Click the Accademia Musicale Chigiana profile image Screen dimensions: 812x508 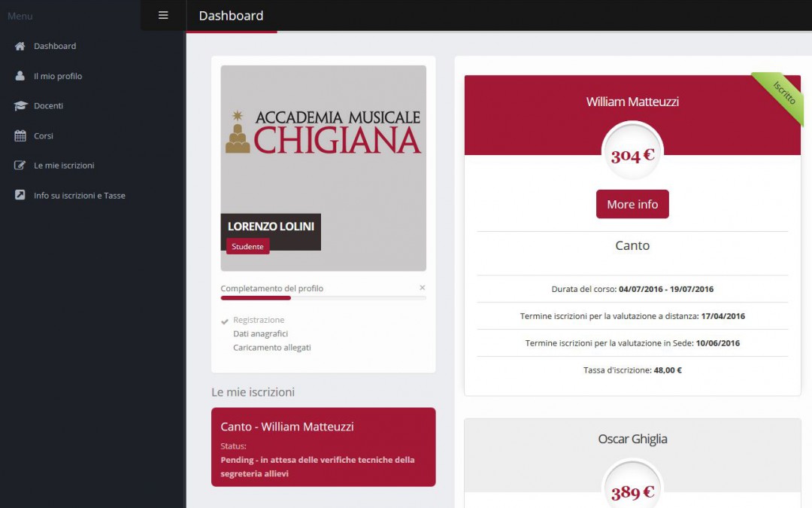323,168
